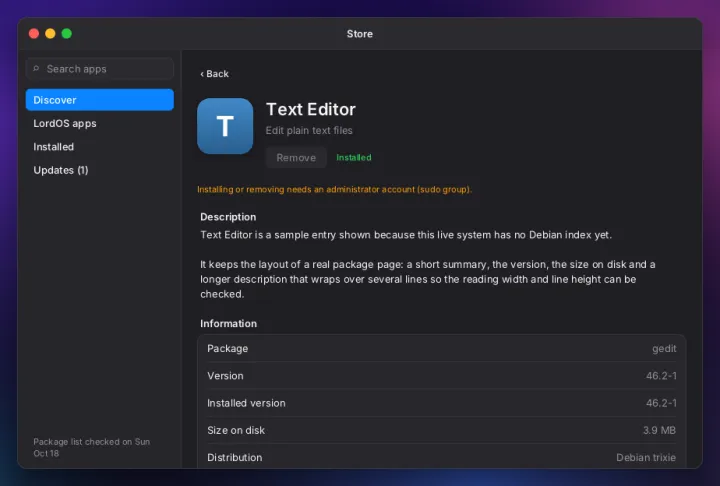
Task: Click the Store window title
Action: (x=360, y=34)
